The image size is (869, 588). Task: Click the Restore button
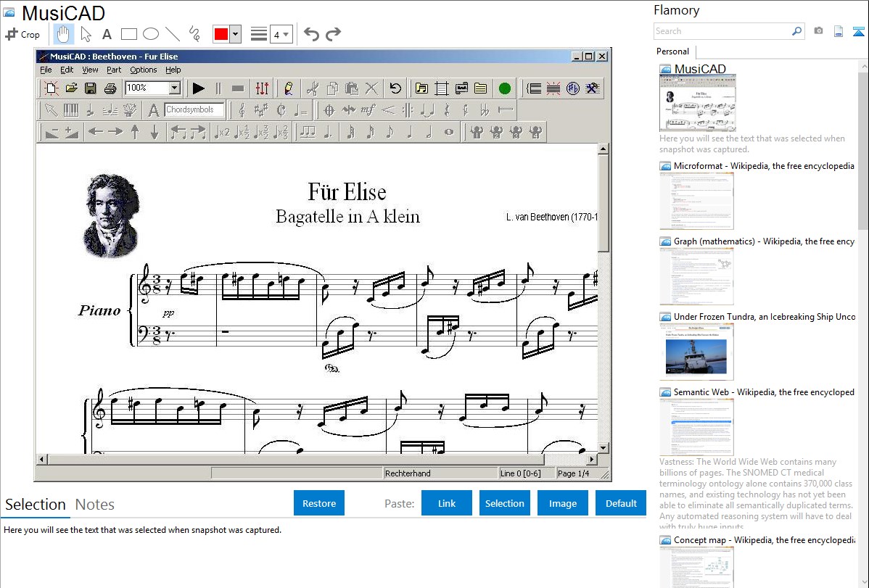319,503
